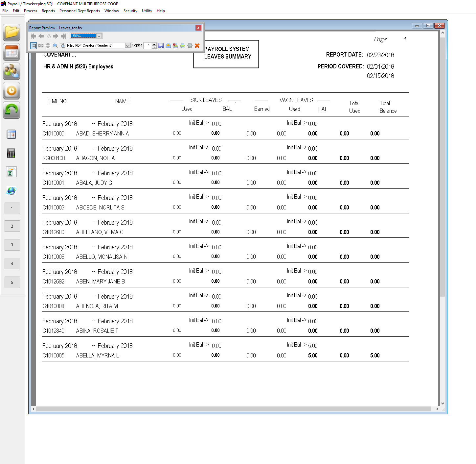Open the Edit menu

point(16,11)
